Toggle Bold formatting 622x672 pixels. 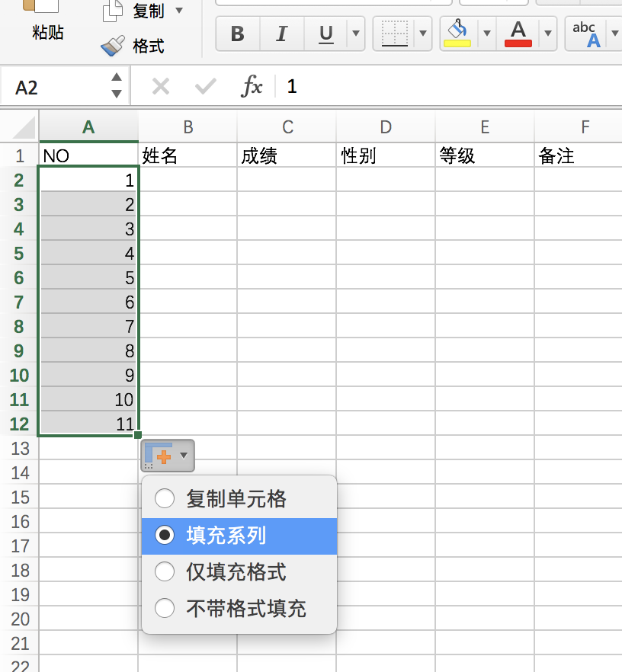tap(238, 34)
